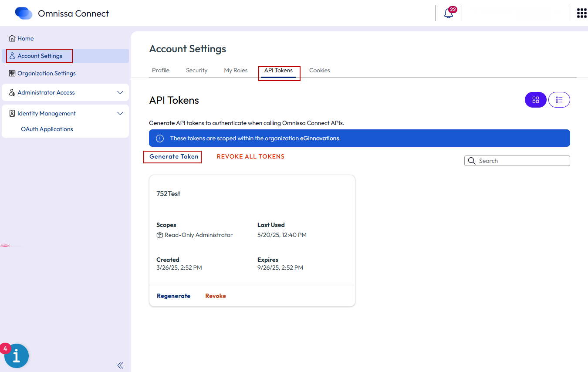Click the Home icon in sidebar
This screenshot has height=372, width=588.
(x=12, y=38)
